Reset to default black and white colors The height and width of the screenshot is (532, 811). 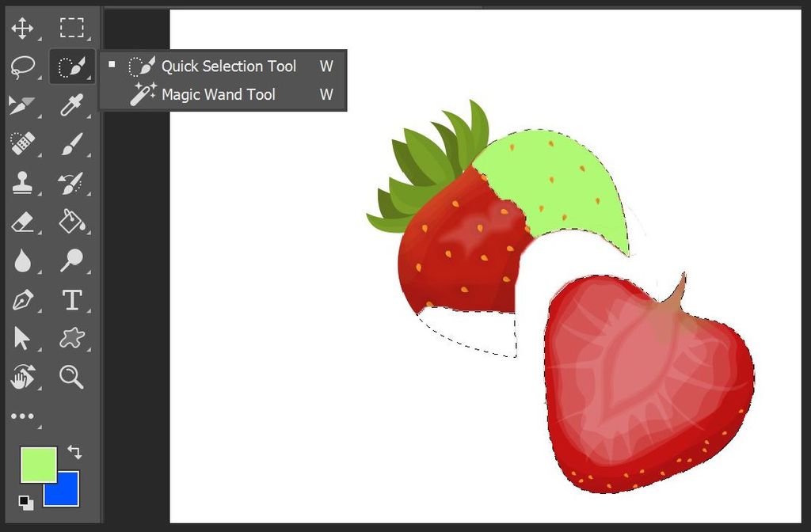25,502
